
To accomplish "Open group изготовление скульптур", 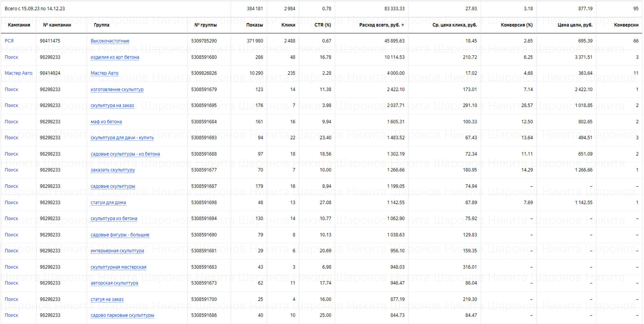I will [117, 90].
